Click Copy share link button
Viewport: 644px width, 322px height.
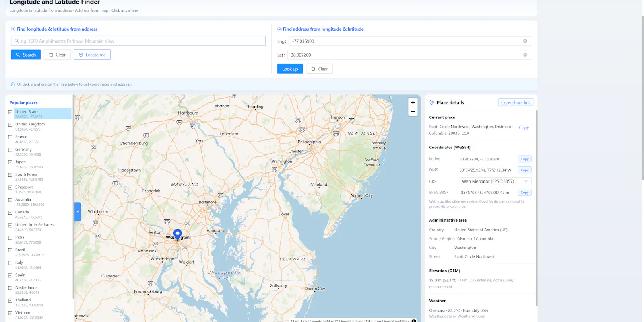click(516, 103)
